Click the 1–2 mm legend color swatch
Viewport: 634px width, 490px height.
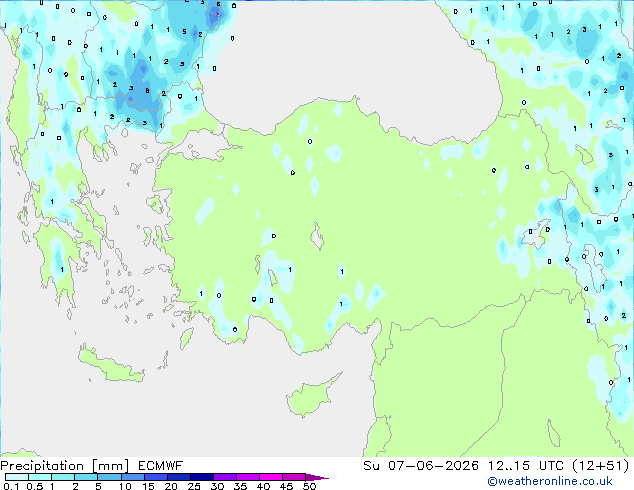point(63,477)
